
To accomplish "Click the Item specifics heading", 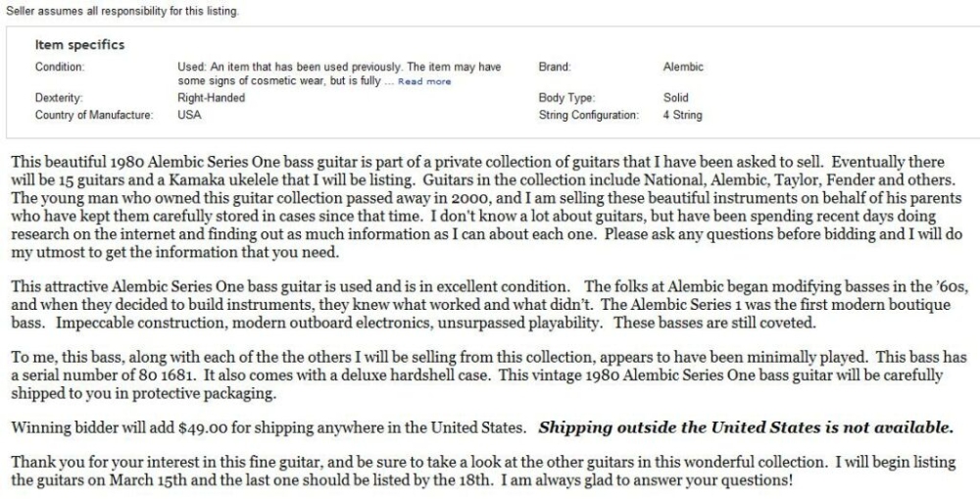I will point(79,45).
